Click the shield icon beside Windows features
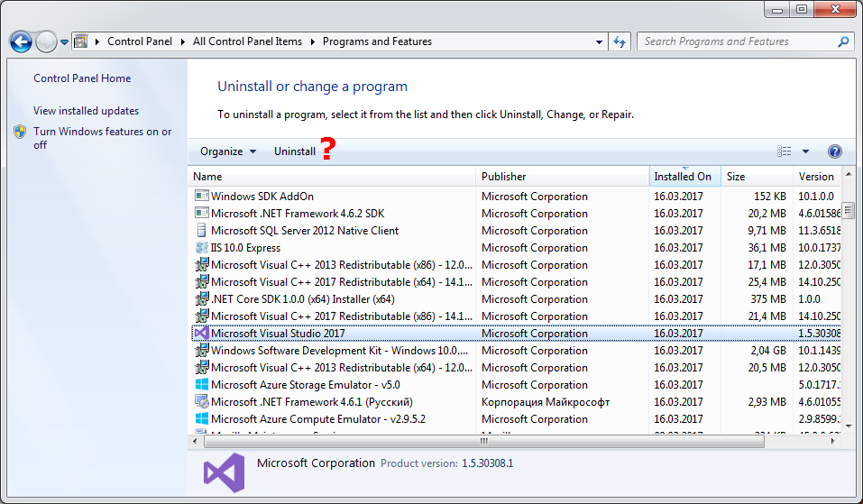The width and height of the screenshot is (863, 504). tap(20, 132)
